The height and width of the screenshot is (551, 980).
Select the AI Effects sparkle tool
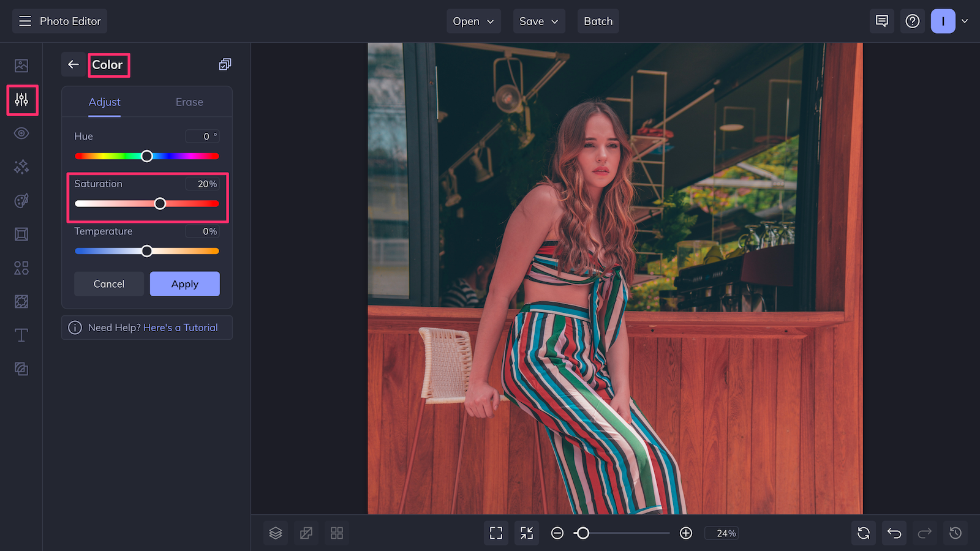(x=21, y=167)
